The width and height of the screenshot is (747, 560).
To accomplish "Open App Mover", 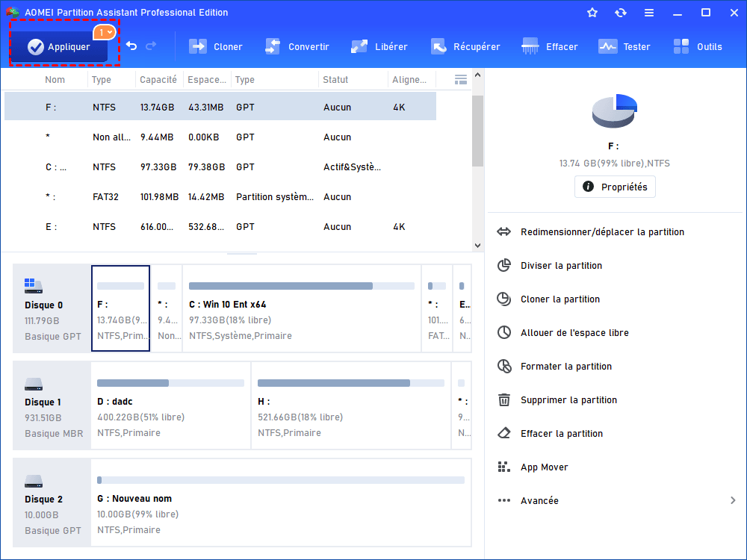I will click(544, 467).
